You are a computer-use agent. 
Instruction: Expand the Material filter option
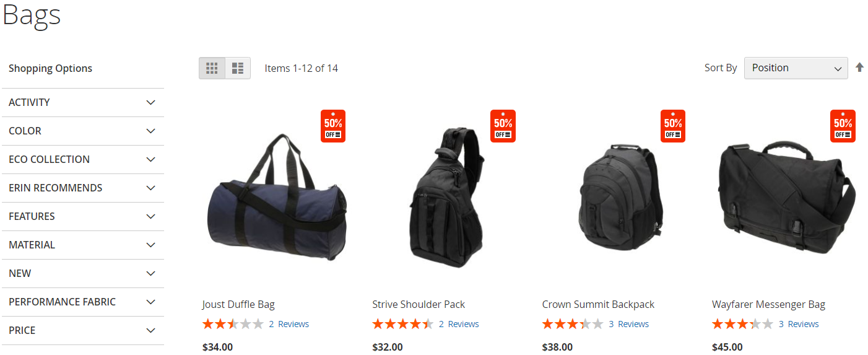pyautogui.click(x=83, y=245)
